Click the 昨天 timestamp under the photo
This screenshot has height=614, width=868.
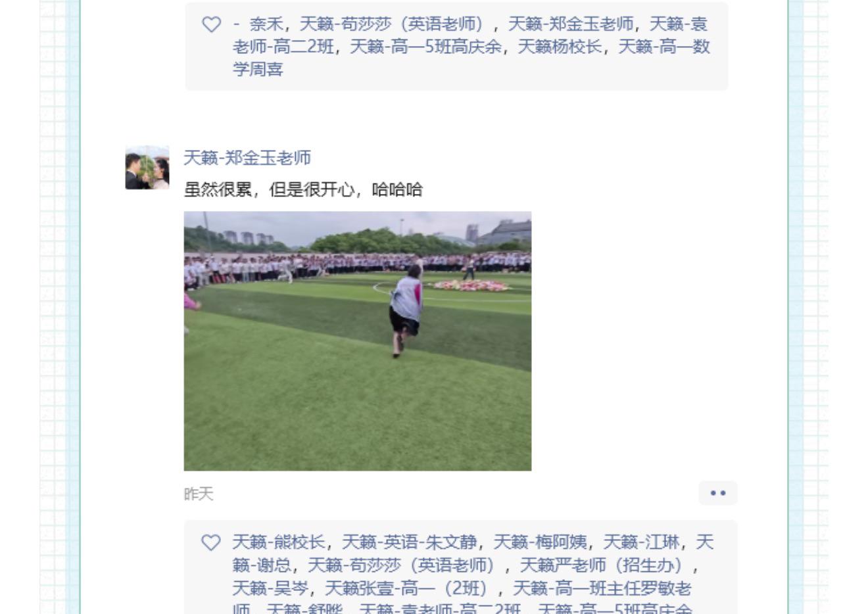[x=199, y=494]
